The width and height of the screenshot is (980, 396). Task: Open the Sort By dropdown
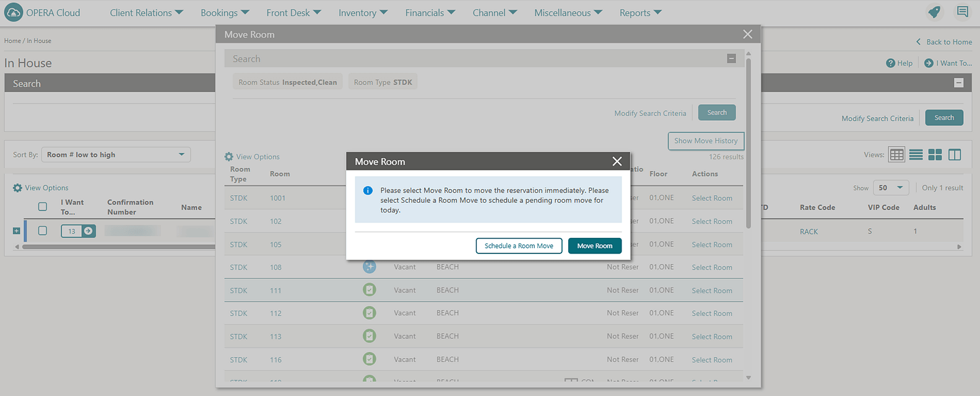click(x=116, y=155)
